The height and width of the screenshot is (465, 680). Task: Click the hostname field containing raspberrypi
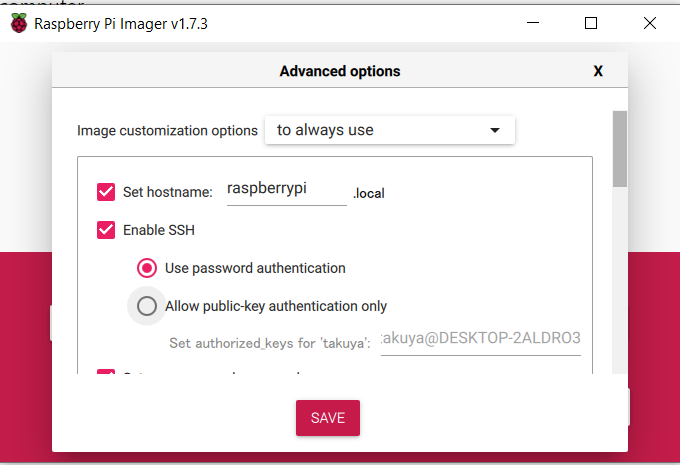[287, 190]
